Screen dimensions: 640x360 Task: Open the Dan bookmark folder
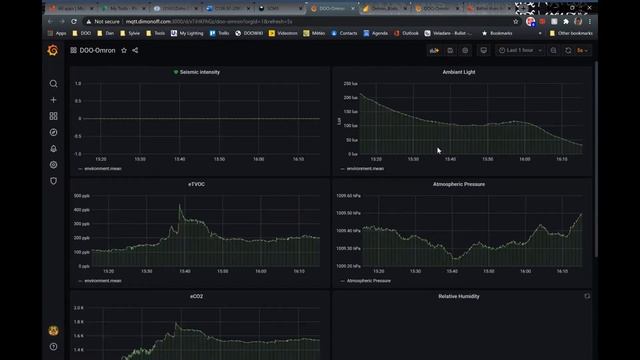tap(106, 33)
